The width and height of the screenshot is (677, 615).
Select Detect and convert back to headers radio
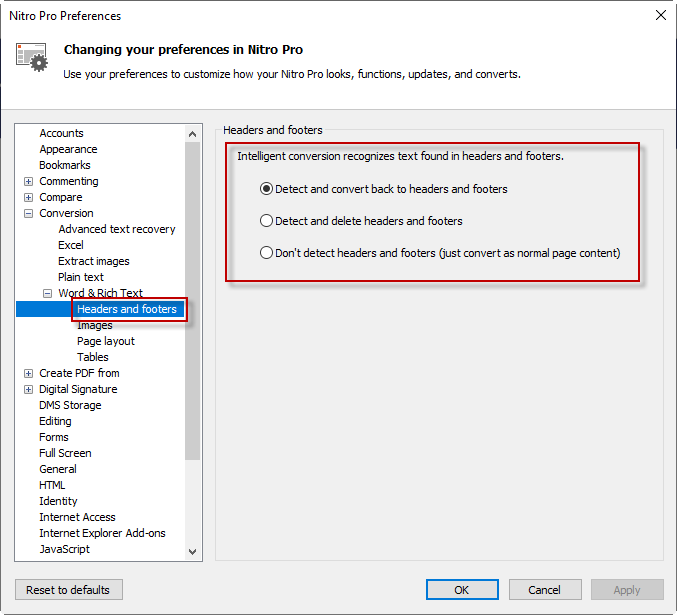point(267,189)
